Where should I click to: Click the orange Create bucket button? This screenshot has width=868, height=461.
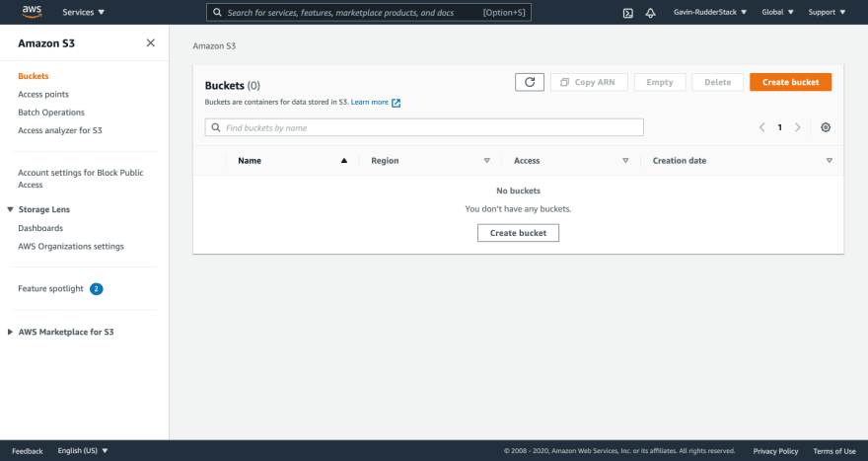point(790,82)
